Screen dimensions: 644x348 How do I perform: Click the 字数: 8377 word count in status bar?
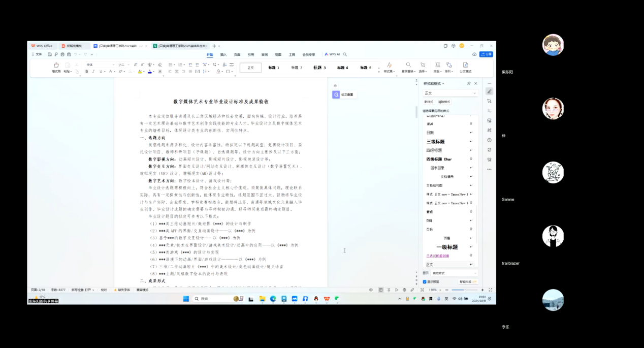[x=58, y=290]
